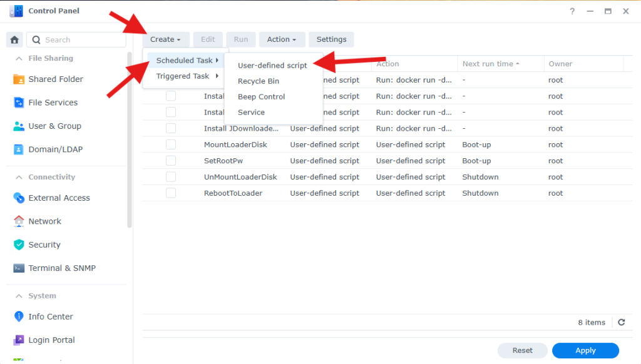Select the Install JDownloade... task name
This screenshot has height=364, width=641.
pyautogui.click(x=241, y=128)
